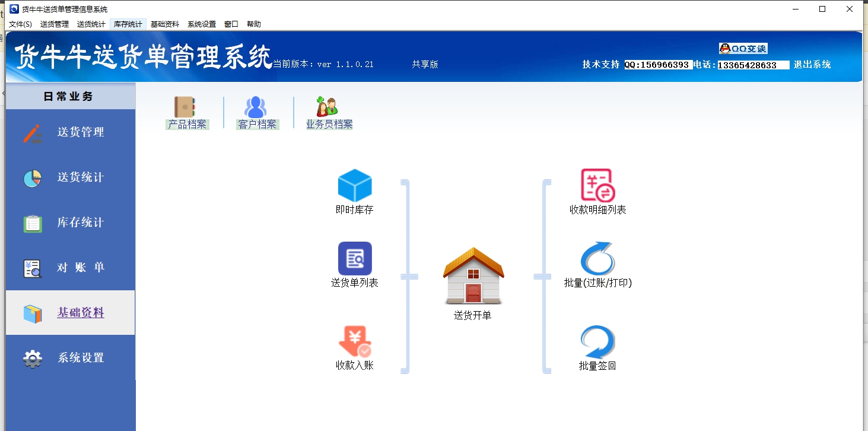The height and width of the screenshot is (431, 868).
Task: Click the 批量签回 return arrow icon
Action: 597,342
